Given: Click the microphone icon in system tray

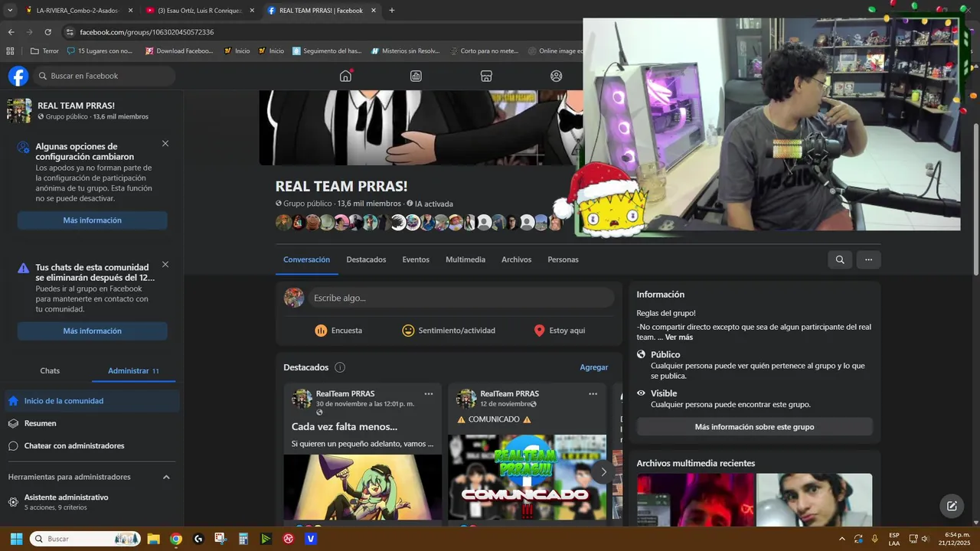Looking at the screenshot, I should pyautogui.click(x=874, y=539).
